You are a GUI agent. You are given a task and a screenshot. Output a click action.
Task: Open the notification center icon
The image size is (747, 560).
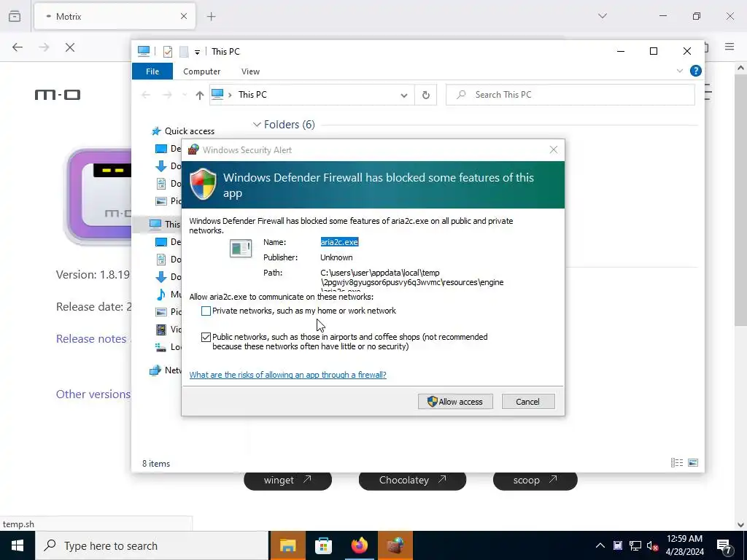tap(724, 545)
